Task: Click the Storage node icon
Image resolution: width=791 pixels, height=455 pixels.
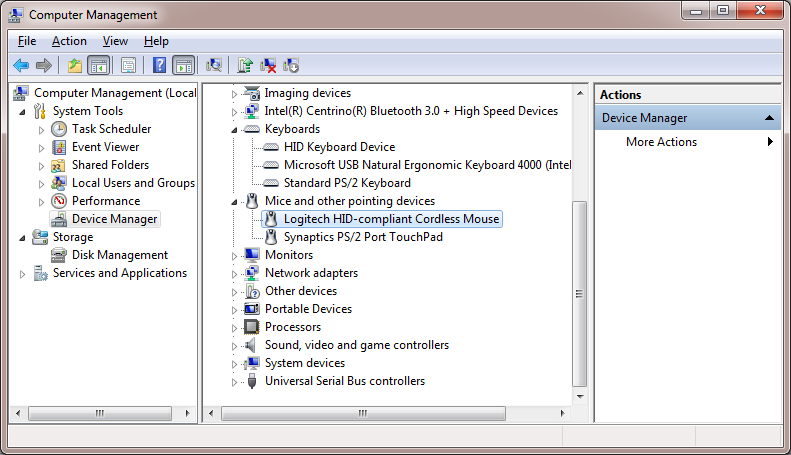Action: (40, 237)
